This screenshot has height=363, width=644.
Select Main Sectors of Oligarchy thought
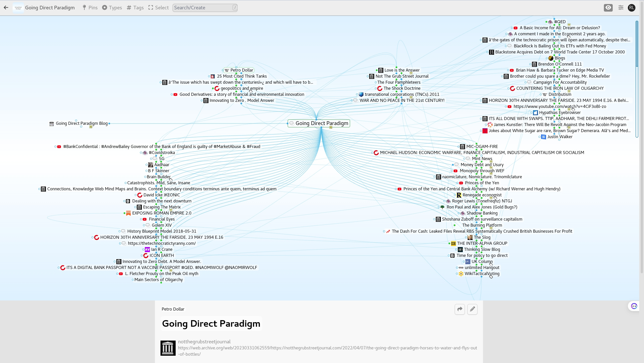(158, 280)
